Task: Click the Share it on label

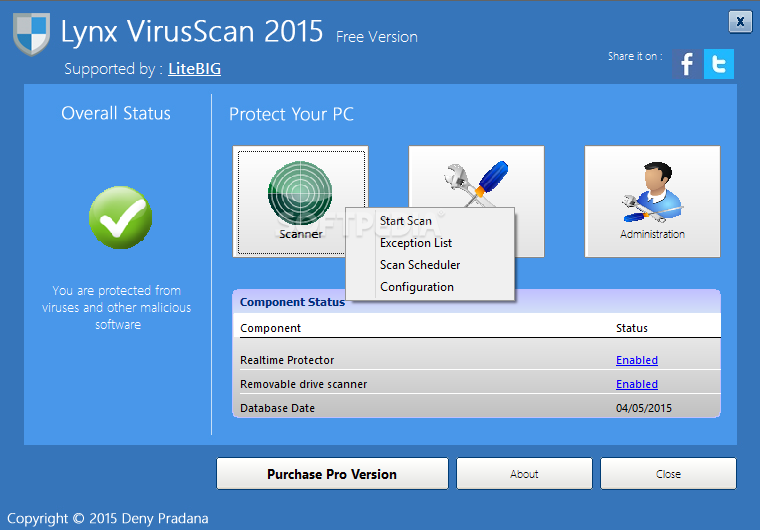Action: pyautogui.click(x=635, y=56)
